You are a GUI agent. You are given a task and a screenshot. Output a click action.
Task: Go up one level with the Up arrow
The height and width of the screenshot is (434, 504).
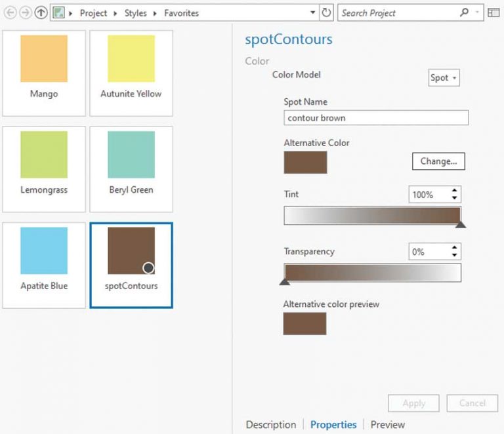pos(41,13)
